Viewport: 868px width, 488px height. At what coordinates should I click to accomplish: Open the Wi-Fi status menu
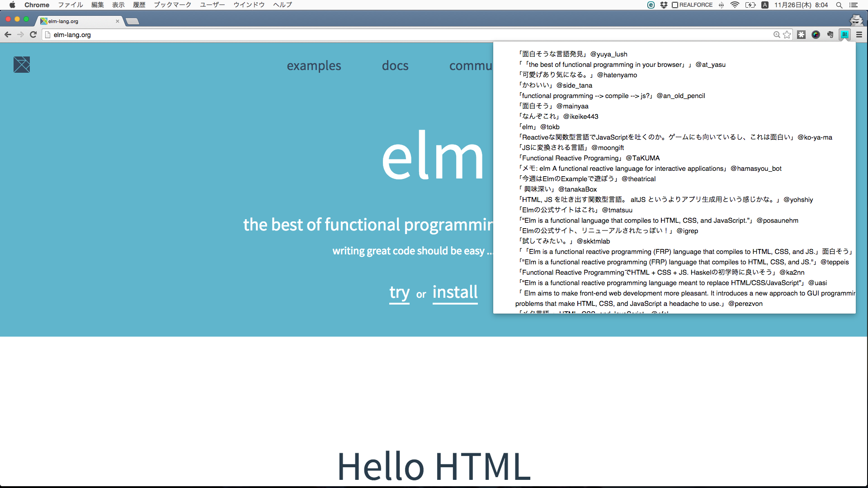coord(735,5)
